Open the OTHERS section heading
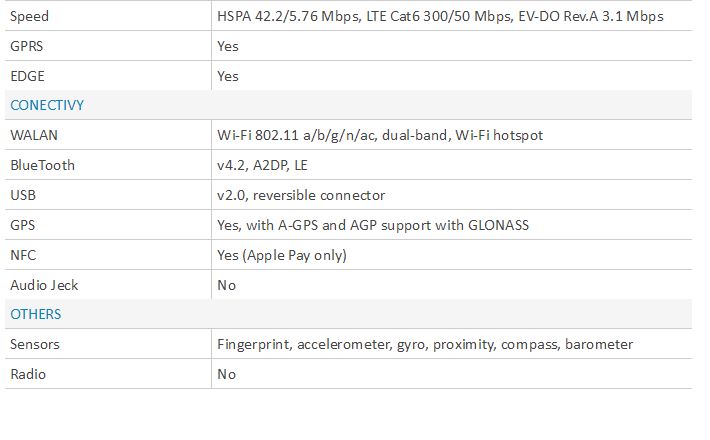 pyautogui.click(x=36, y=314)
